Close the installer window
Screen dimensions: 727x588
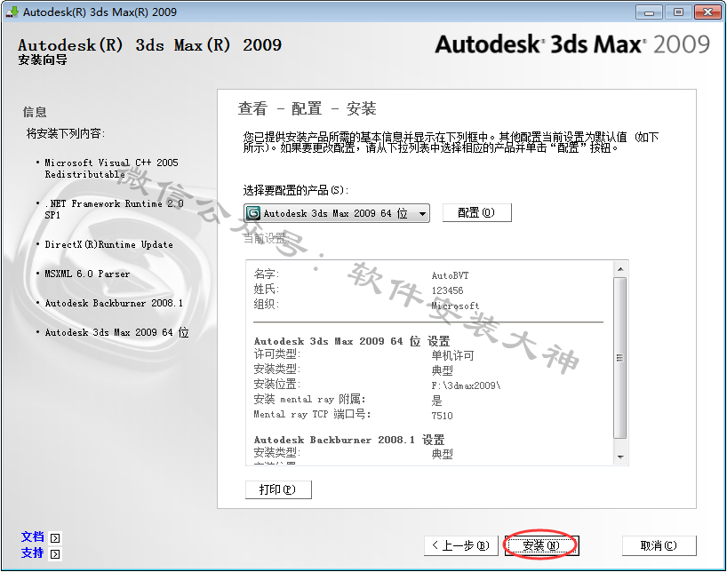coord(708,12)
